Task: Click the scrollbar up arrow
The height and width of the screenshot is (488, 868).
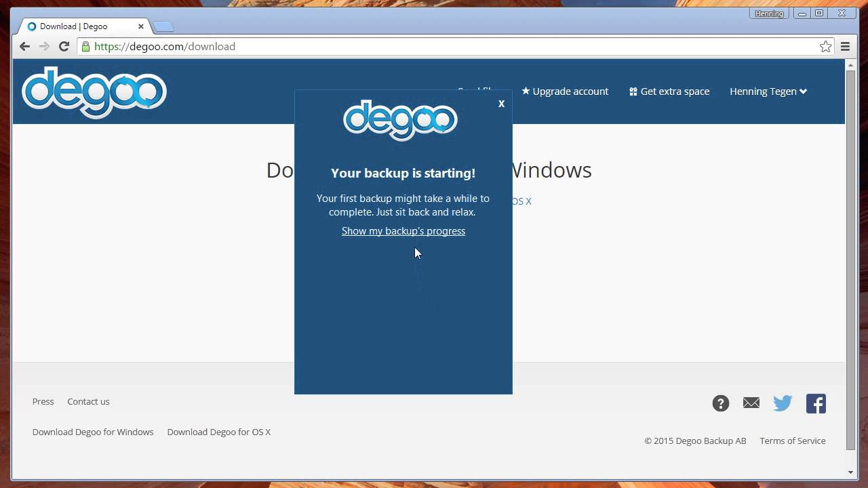Action: click(x=850, y=64)
